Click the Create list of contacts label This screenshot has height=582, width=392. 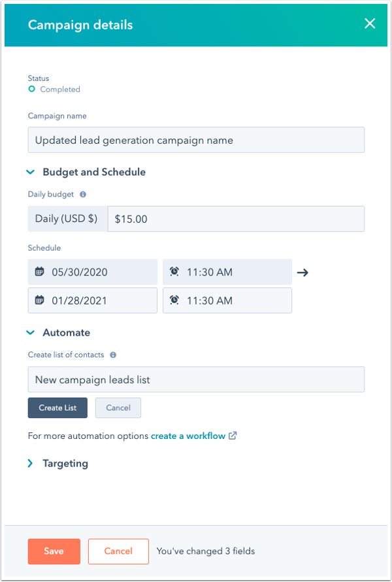66,355
